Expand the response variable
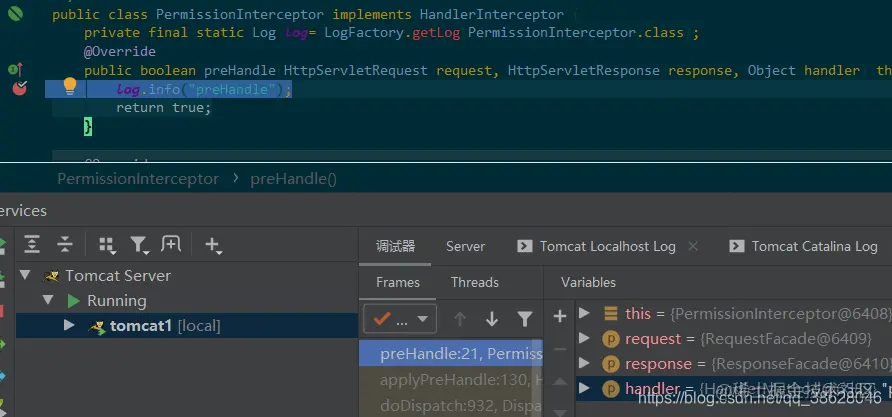Screen dimensions: 892x417 [584, 364]
